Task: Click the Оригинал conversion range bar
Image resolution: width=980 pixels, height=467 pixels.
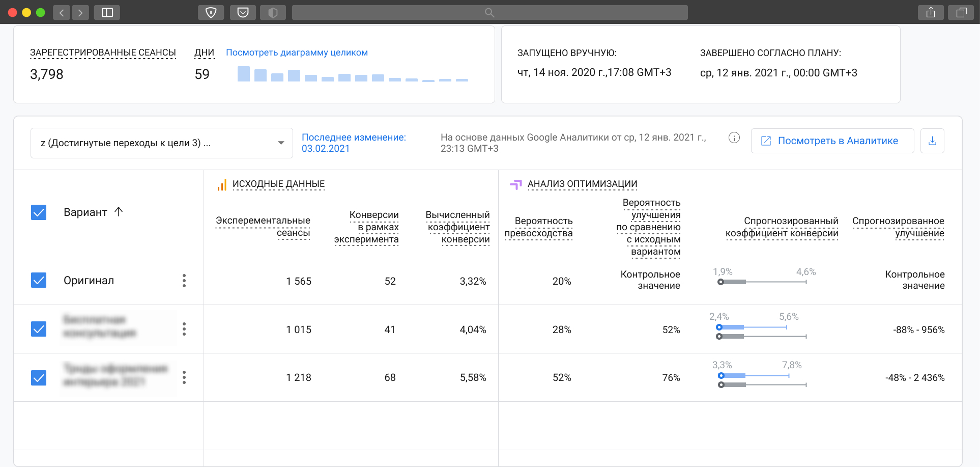Action: (763, 282)
